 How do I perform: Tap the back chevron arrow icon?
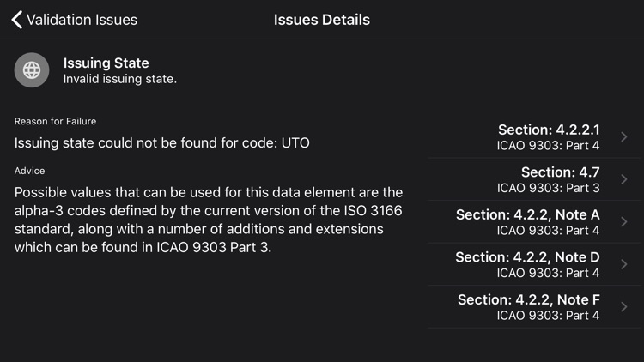pyautogui.click(x=16, y=19)
